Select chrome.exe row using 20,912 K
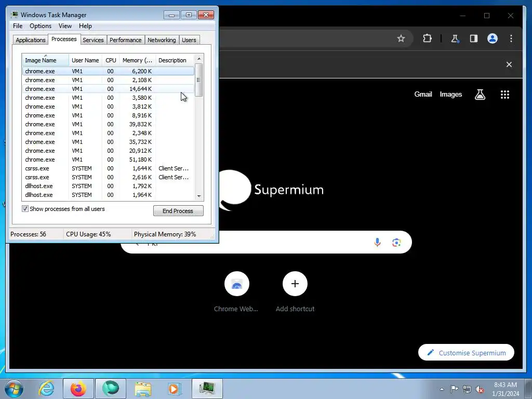Image resolution: width=532 pixels, height=399 pixels. 108,151
